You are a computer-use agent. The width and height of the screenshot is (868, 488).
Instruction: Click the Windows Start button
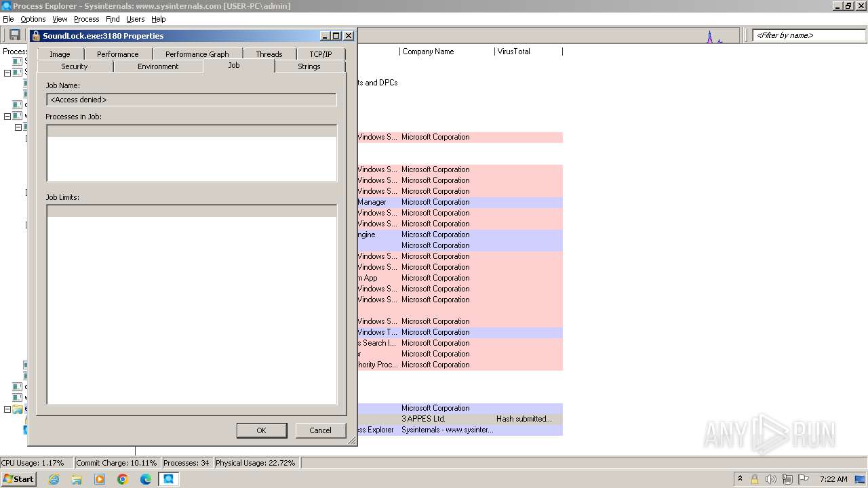[x=18, y=479]
